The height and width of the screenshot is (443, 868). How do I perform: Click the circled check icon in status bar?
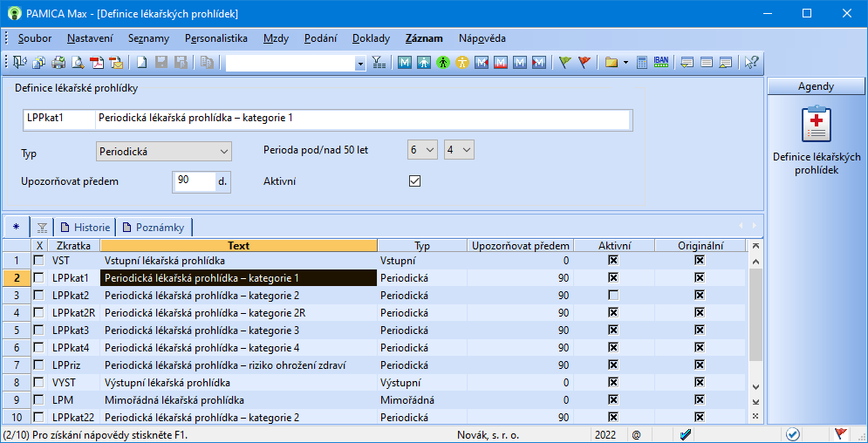[793, 434]
